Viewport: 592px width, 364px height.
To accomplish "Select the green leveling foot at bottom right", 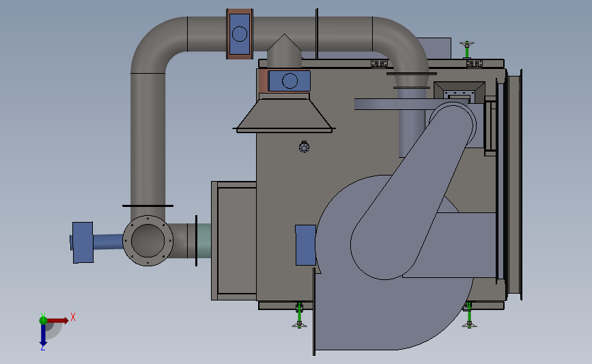I will coord(469,315).
